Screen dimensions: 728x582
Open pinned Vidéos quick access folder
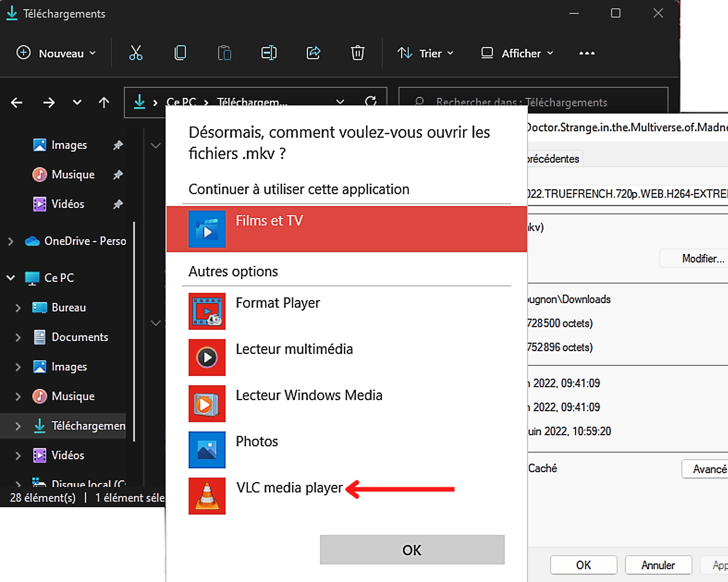59,204
